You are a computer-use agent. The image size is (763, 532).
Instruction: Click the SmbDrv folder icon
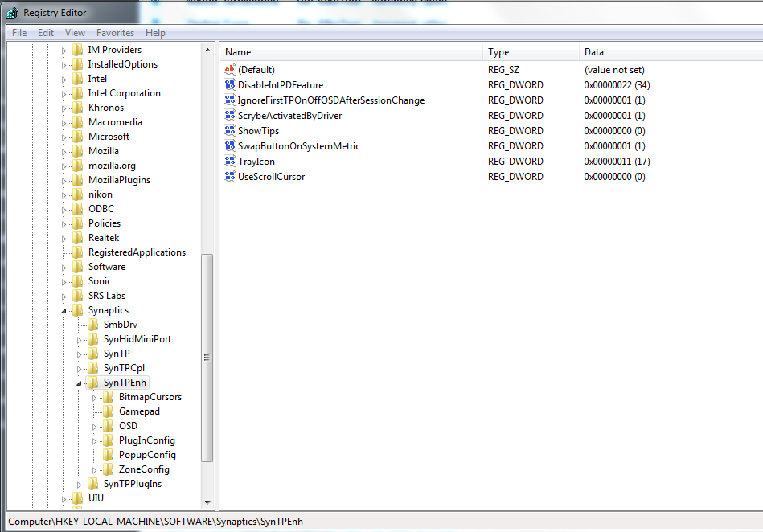(93, 325)
